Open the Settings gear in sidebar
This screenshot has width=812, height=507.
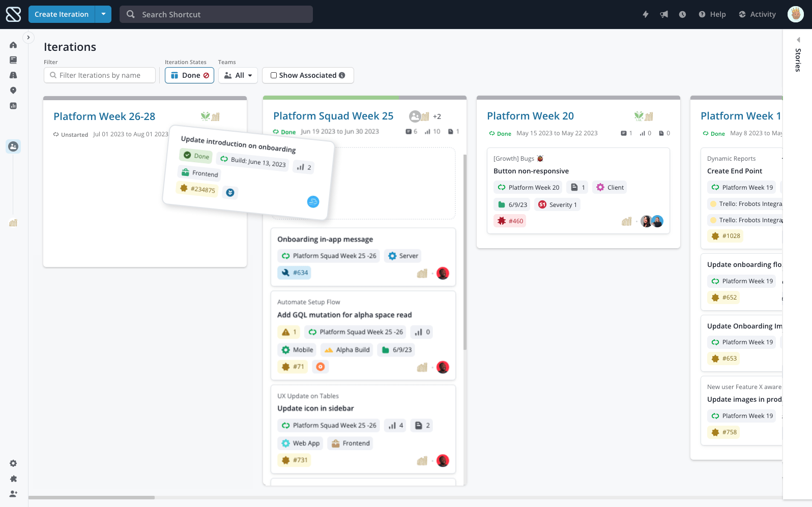(13, 463)
